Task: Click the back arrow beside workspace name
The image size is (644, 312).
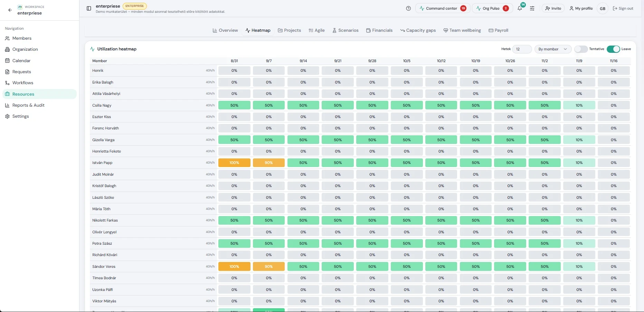Action: pyautogui.click(x=10, y=10)
